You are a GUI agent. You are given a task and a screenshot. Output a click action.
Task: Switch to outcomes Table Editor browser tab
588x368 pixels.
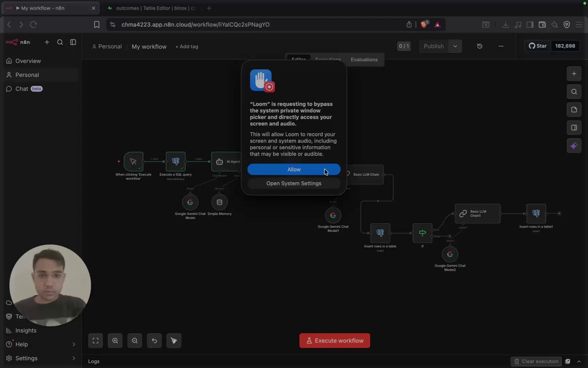coord(152,8)
